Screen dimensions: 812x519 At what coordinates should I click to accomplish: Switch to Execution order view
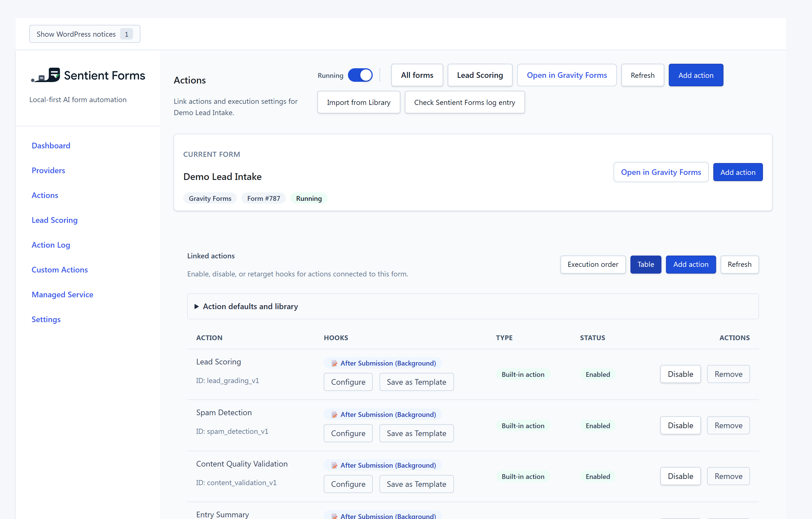pos(593,264)
